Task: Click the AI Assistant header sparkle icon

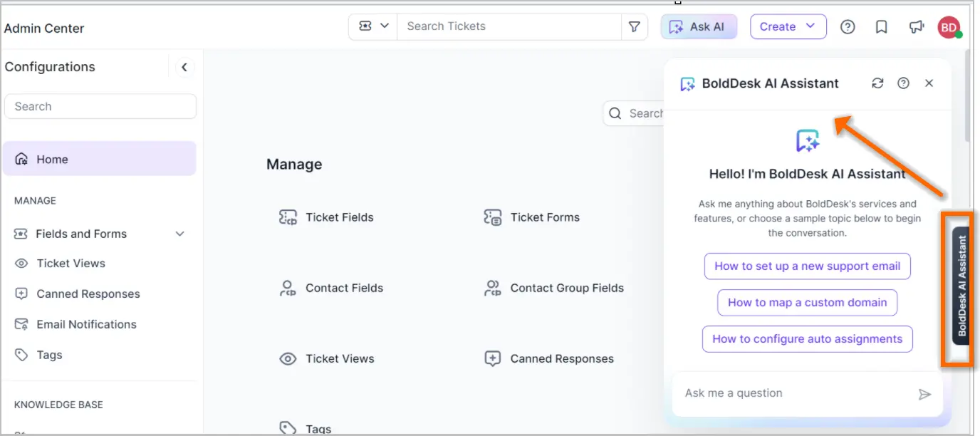Action: pyautogui.click(x=687, y=84)
